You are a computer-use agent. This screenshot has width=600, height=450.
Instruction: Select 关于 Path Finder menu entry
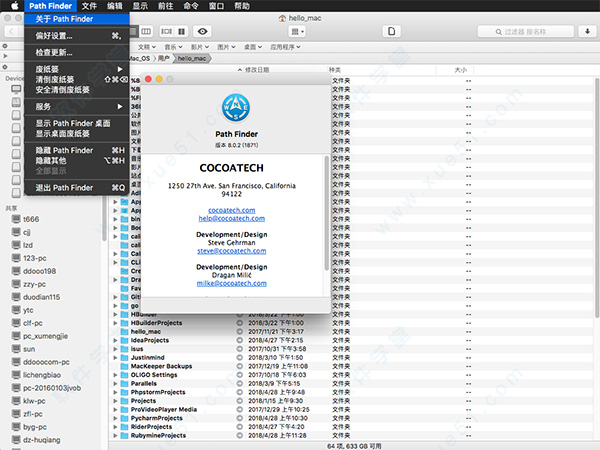77,19
